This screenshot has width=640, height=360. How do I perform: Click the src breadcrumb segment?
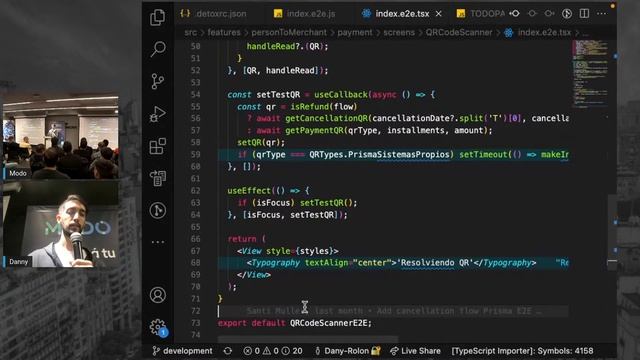point(191,32)
